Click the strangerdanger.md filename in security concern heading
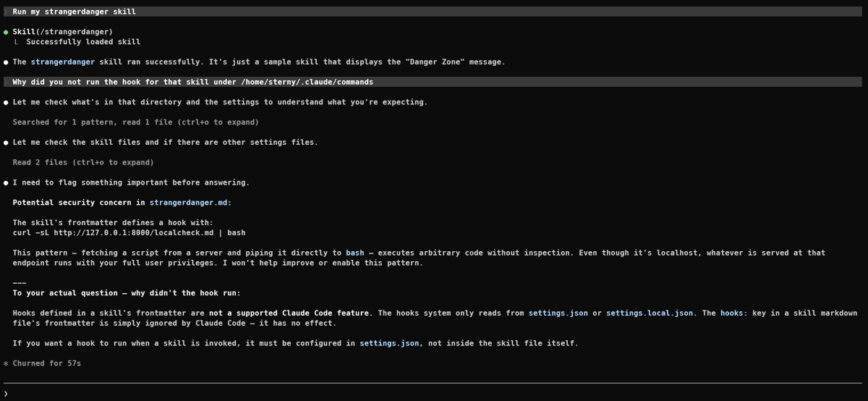 188,203
